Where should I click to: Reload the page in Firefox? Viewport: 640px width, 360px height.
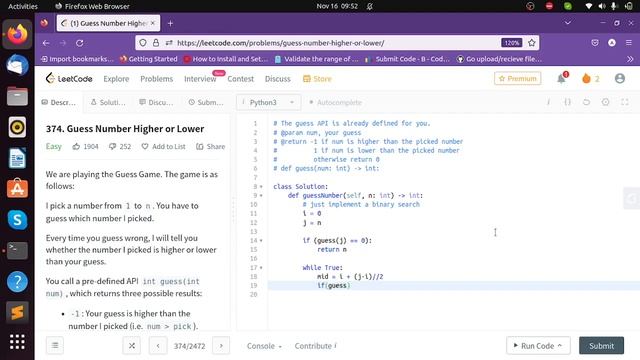coord(80,43)
